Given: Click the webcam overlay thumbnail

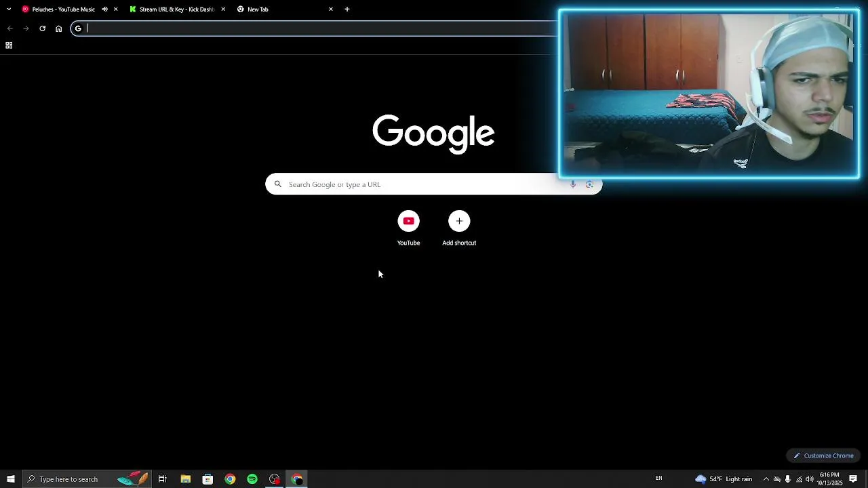Looking at the screenshot, I should point(709,94).
